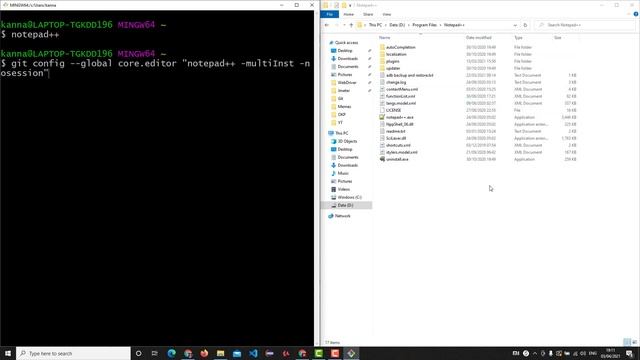Select stylers.model.xml file

[402, 152]
